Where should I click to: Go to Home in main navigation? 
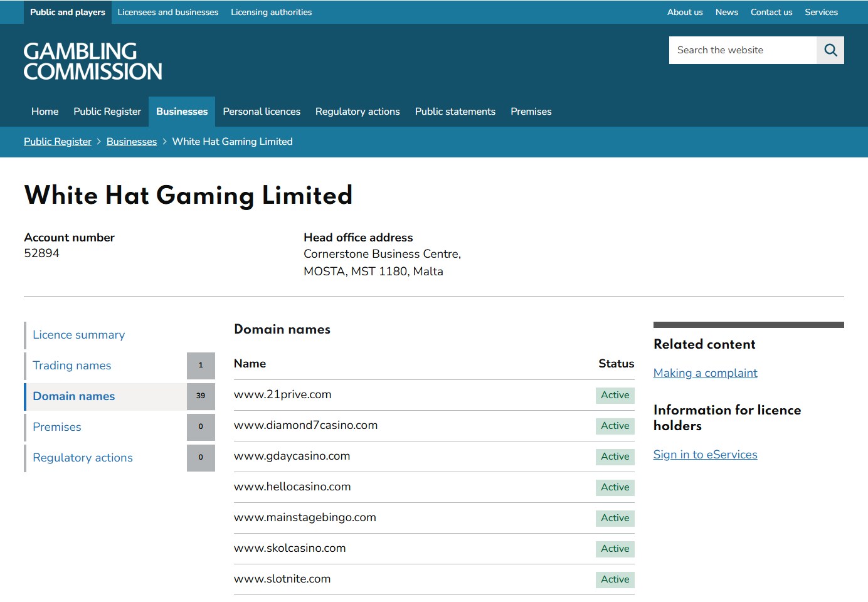pyautogui.click(x=45, y=112)
